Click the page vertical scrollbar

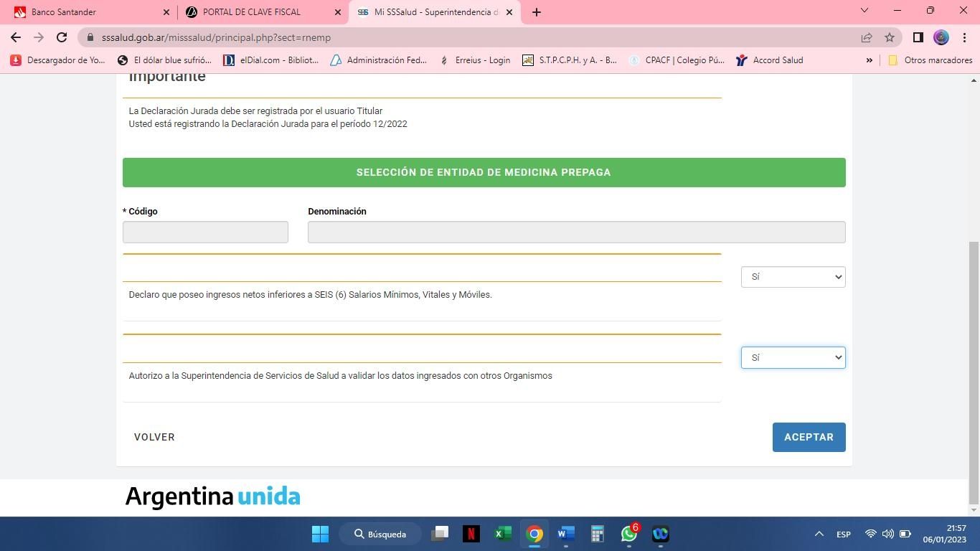click(x=974, y=359)
